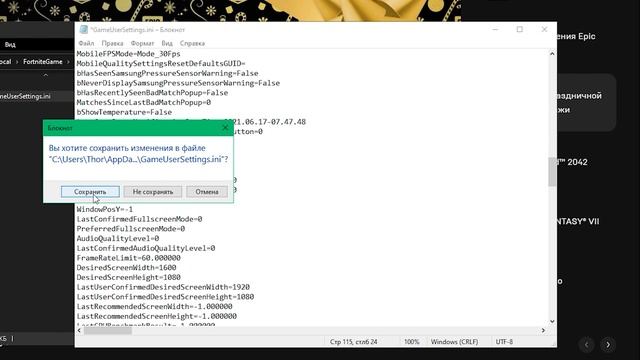This screenshot has width=640, height=360.
Task: Click vertical scrollbar down arrow
Action: pos(552,322)
